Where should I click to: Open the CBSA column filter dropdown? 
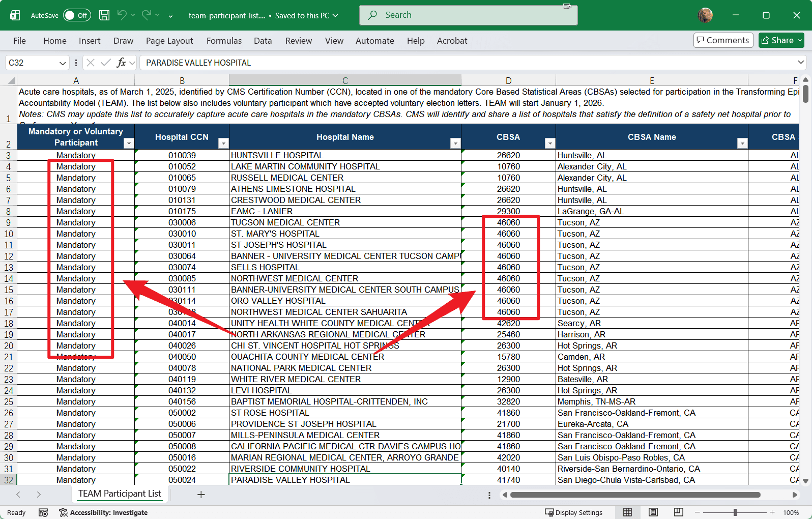click(x=550, y=143)
